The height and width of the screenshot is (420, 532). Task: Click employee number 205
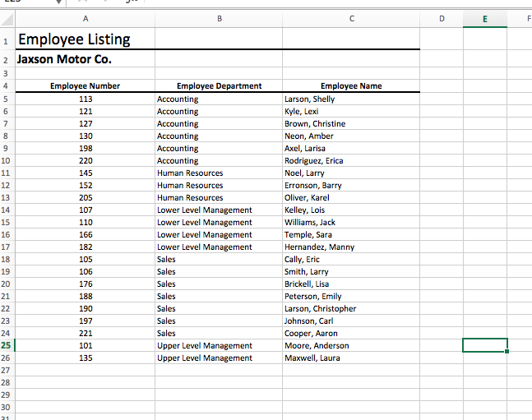click(86, 197)
